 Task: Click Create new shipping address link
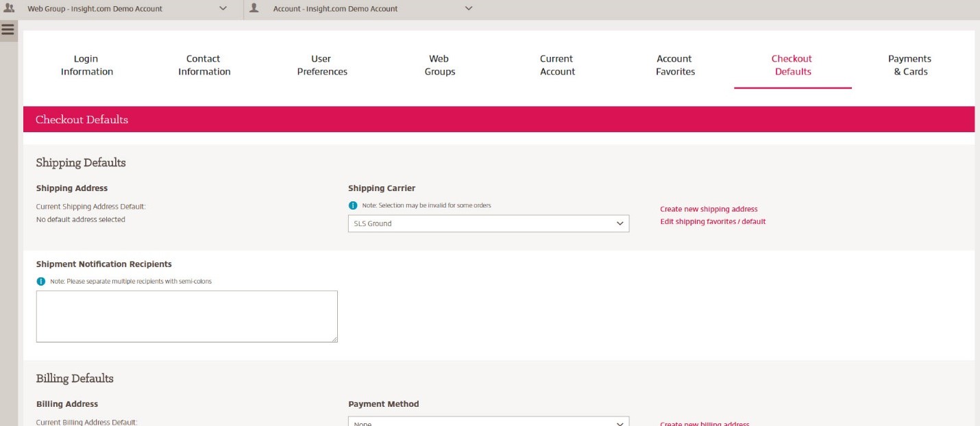click(709, 209)
